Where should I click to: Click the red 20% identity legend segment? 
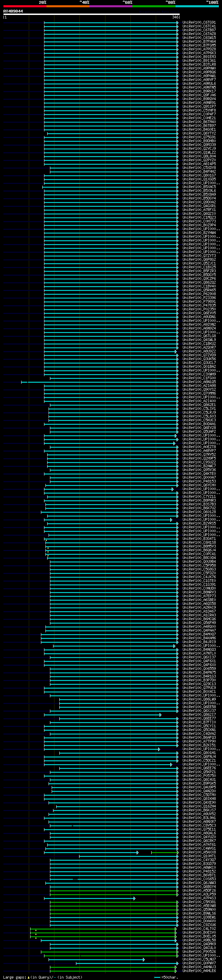point(25,6)
